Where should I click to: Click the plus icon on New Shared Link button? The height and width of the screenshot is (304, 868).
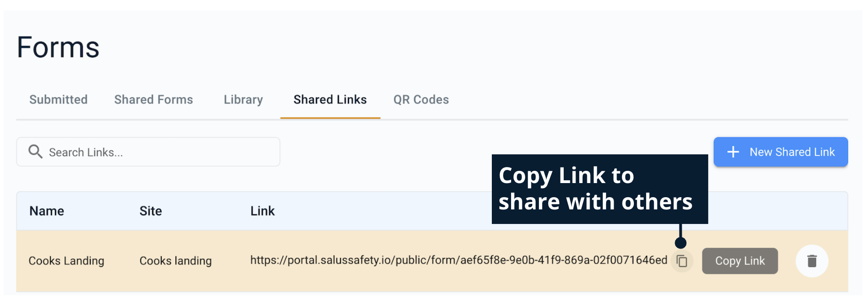(x=733, y=152)
